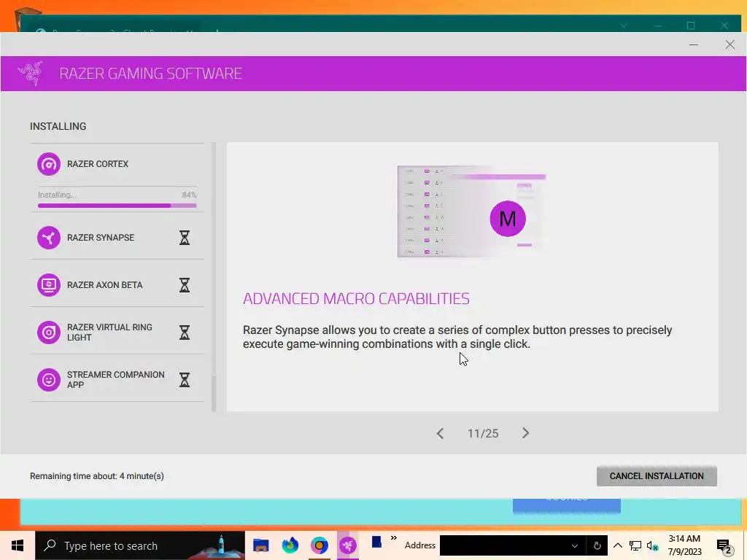Click the 11/25 slide counter
The height and width of the screenshot is (560, 747).
point(483,433)
